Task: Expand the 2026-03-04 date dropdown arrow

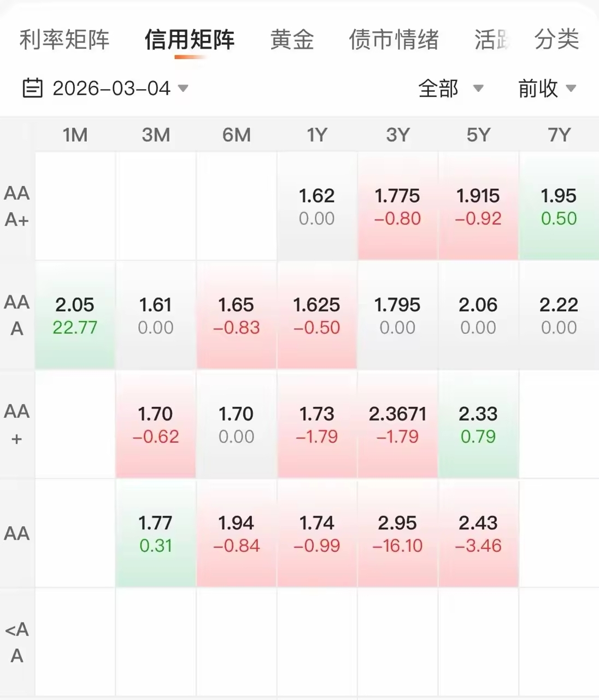Action: [184, 88]
